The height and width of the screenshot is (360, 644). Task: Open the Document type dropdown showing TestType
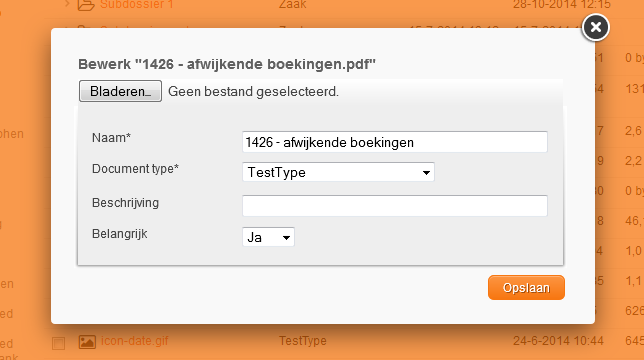coord(338,172)
